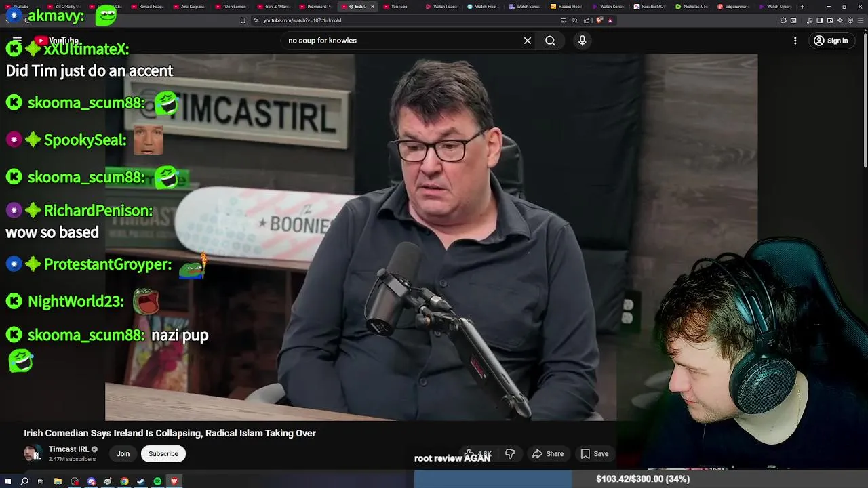
Task: Start voice search with the microphone icon
Action: pos(582,41)
